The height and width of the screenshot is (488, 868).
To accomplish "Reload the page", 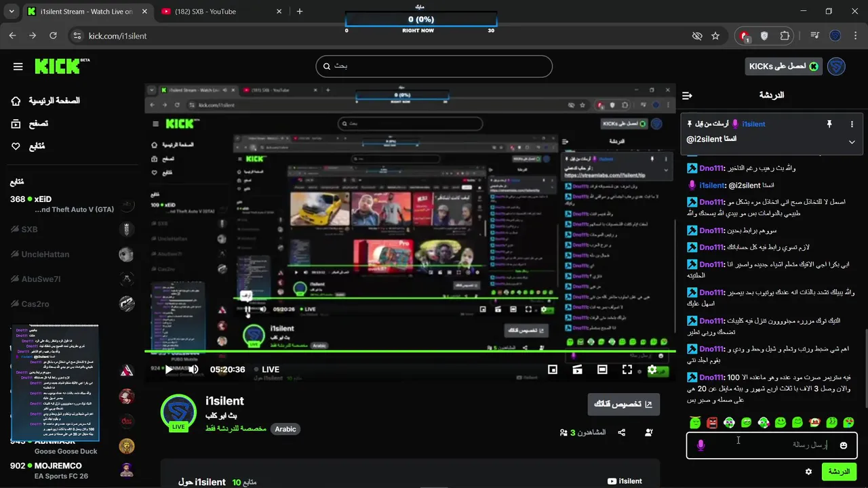I will coord(55,36).
